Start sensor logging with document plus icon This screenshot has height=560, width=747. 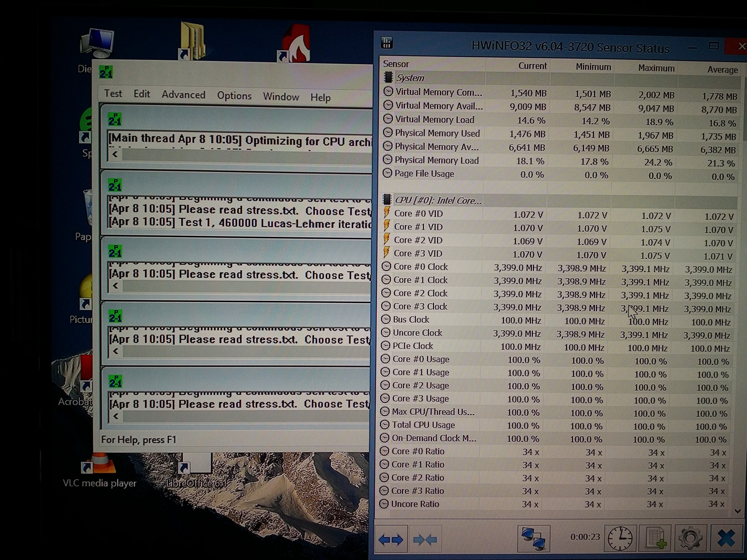click(x=655, y=538)
